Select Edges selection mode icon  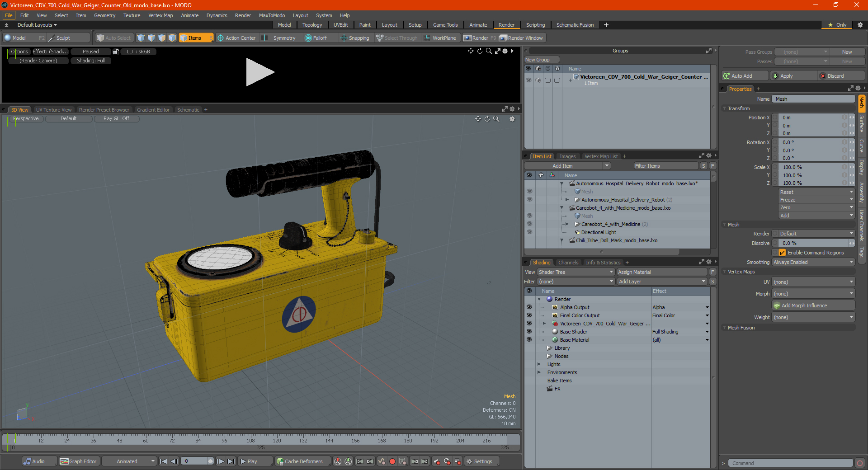[x=151, y=38]
